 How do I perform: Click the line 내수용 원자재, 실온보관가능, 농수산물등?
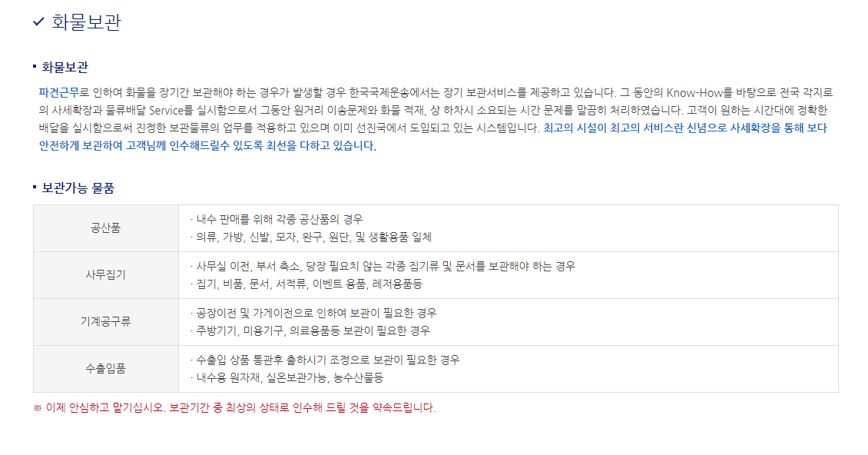pyautogui.click(x=287, y=378)
